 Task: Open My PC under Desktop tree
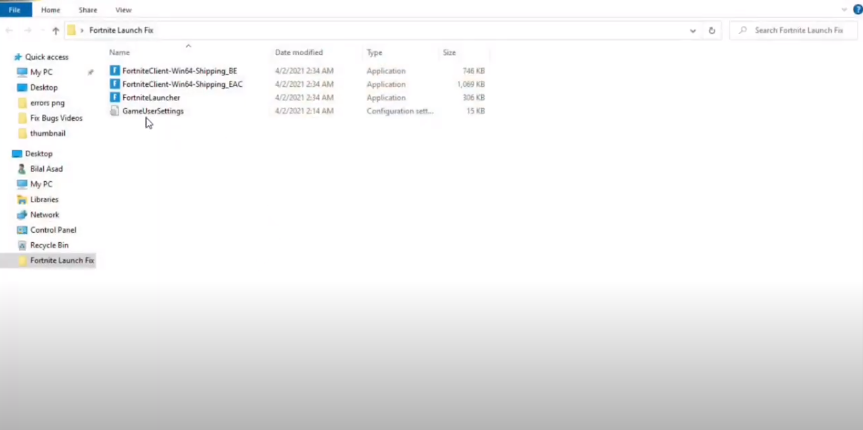click(41, 184)
